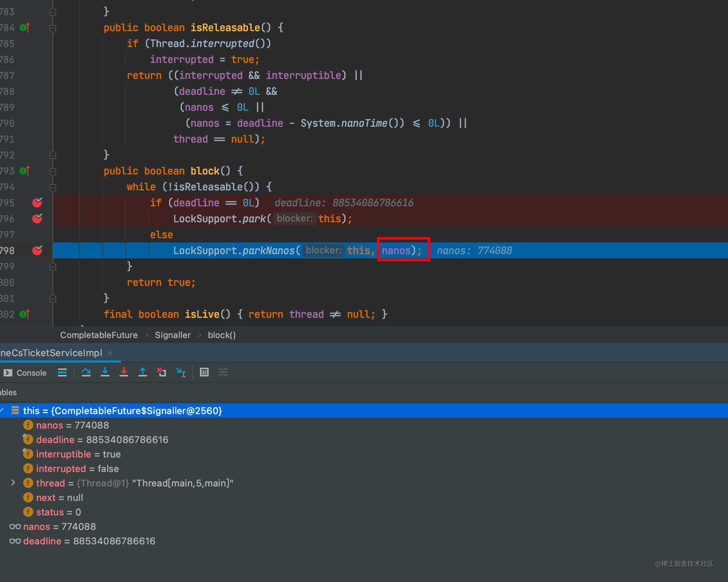Open the Evaluate Expression calculator icon
This screenshot has width=728, height=582.
[204, 372]
